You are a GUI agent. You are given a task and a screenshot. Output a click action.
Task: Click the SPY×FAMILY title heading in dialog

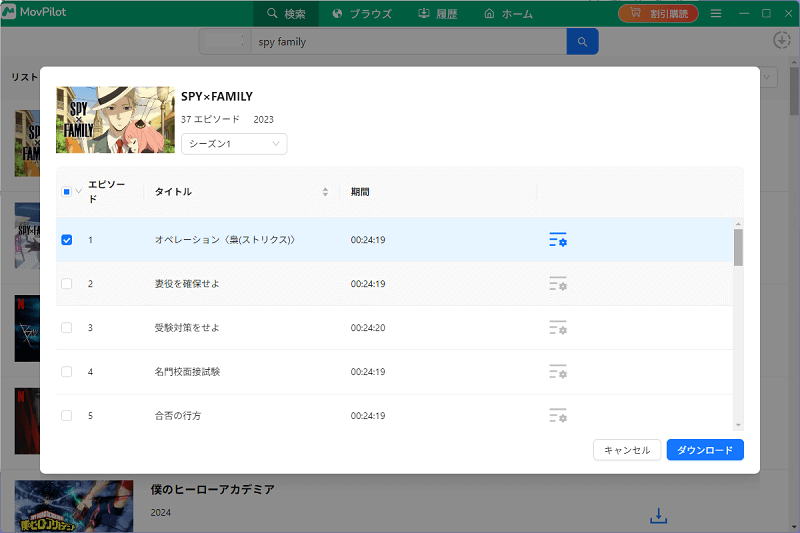(217, 96)
